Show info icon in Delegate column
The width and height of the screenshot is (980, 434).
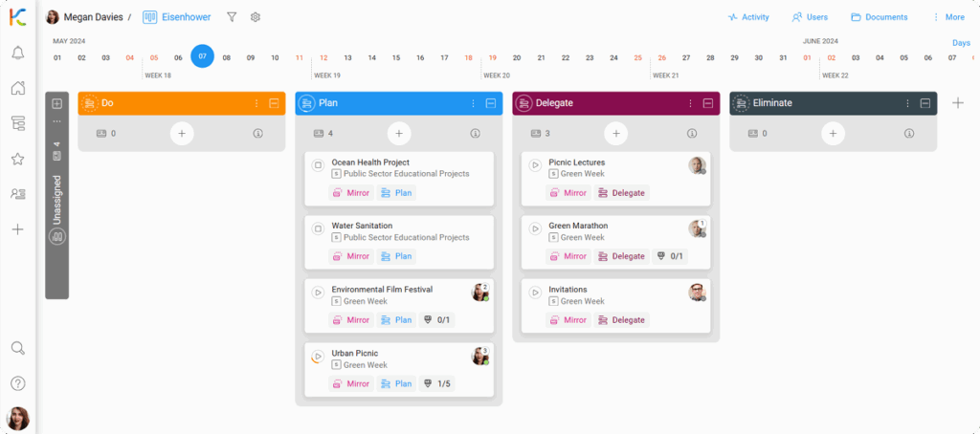692,134
